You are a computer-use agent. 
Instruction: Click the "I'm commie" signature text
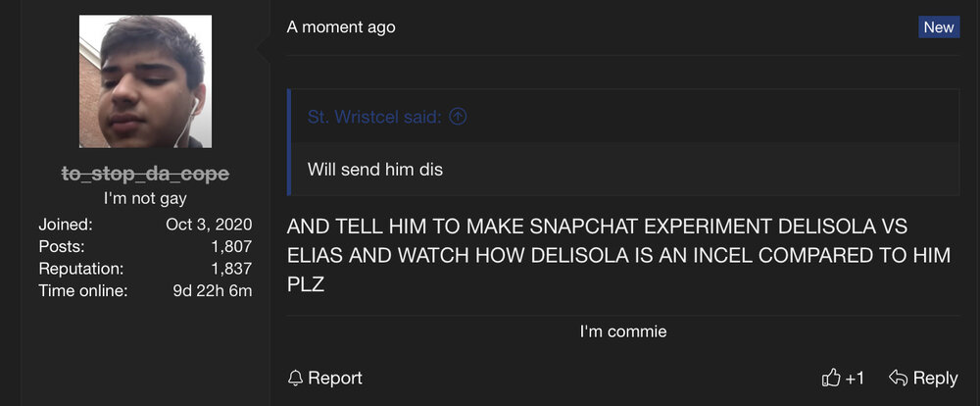[622, 331]
